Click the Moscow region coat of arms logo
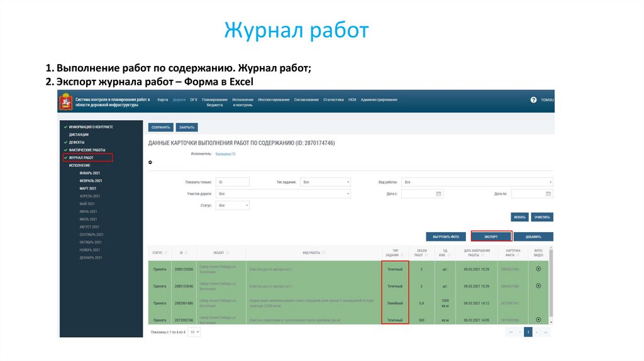This screenshot has height=361, width=644. tap(65, 102)
